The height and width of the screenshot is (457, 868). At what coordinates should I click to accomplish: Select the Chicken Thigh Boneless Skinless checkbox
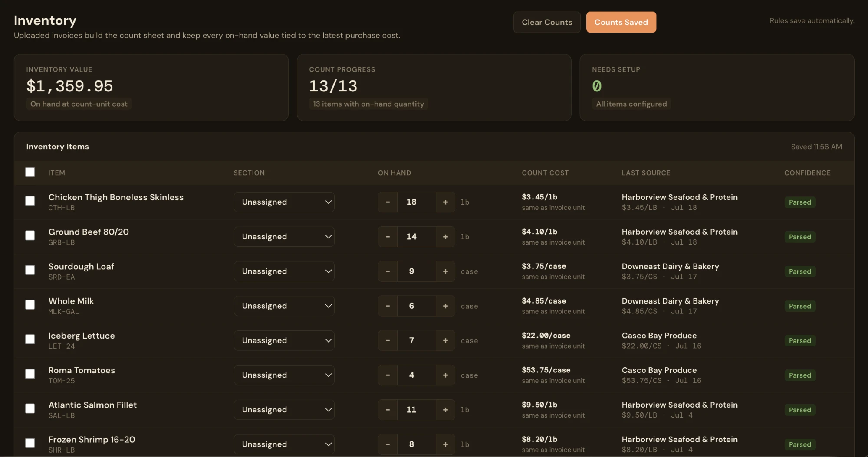[x=30, y=201]
